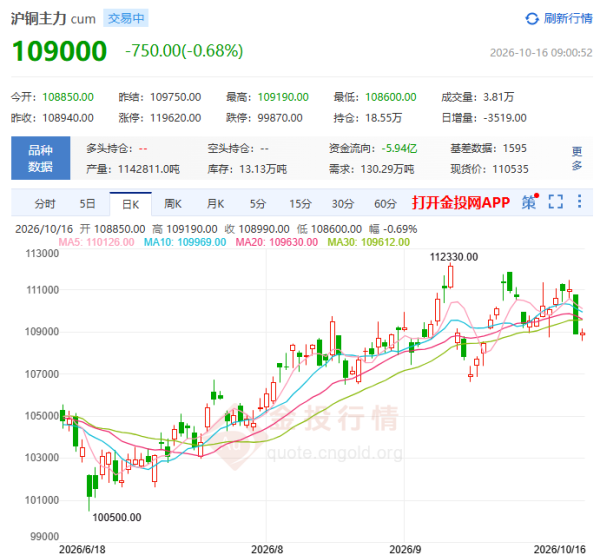
Task: Open the three-dot more options menu
Action: [x=580, y=201]
